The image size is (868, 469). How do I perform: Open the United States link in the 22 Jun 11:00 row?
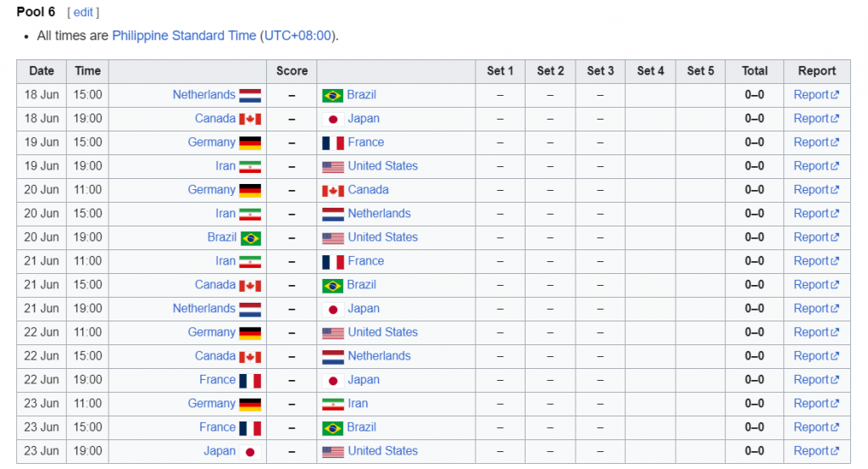(x=382, y=332)
